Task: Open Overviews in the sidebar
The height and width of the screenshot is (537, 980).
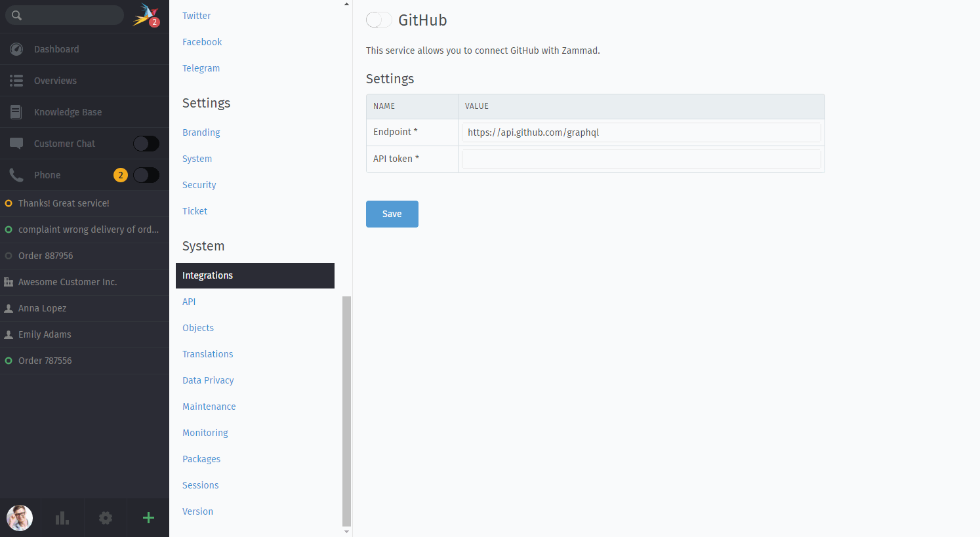Action: pyautogui.click(x=85, y=81)
